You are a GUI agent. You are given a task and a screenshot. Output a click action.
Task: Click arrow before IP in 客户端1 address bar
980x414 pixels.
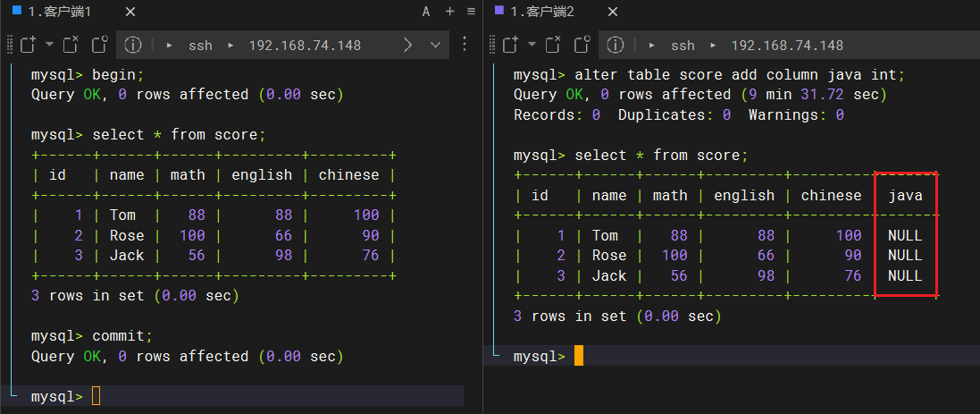230,46
